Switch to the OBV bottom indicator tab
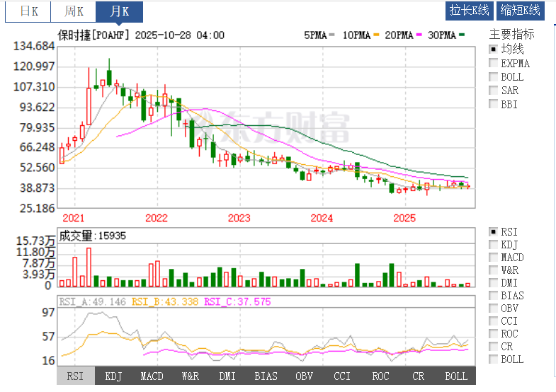This screenshot has width=556, height=392. pos(304,376)
